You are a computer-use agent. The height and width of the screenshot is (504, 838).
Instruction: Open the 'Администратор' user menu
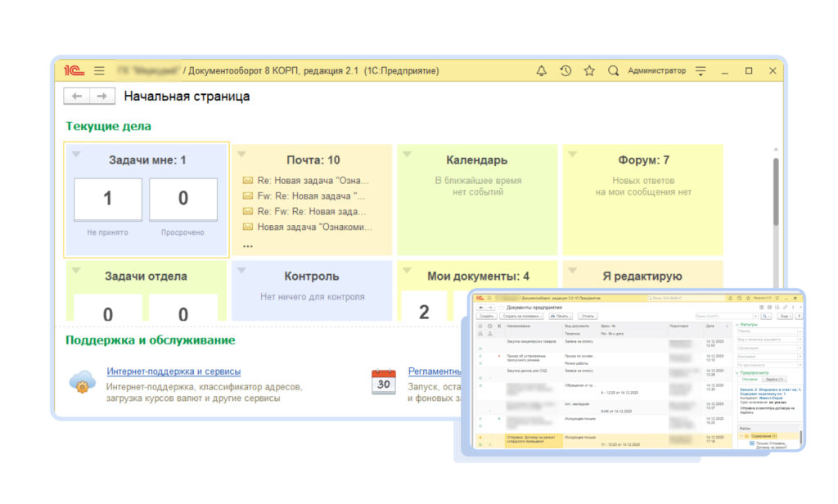click(x=659, y=71)
